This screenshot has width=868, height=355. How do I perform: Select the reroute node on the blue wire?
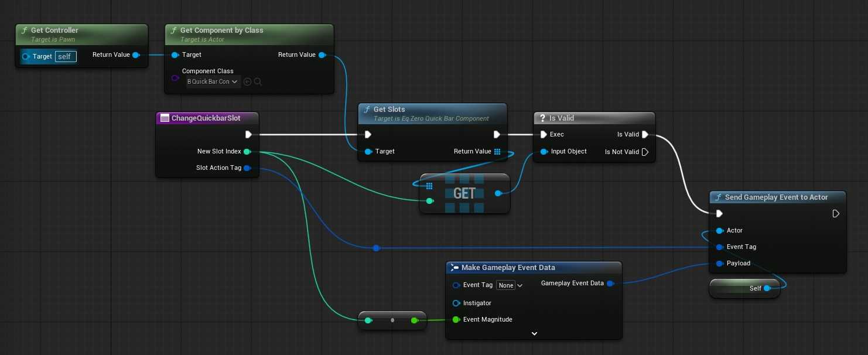(376, 248)
